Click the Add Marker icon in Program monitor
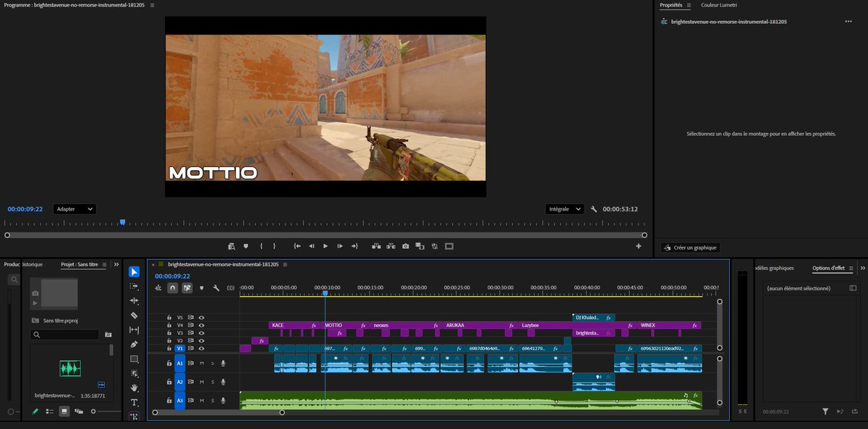The width and height of the screenshot is (868, 429). tap(246, 246)
